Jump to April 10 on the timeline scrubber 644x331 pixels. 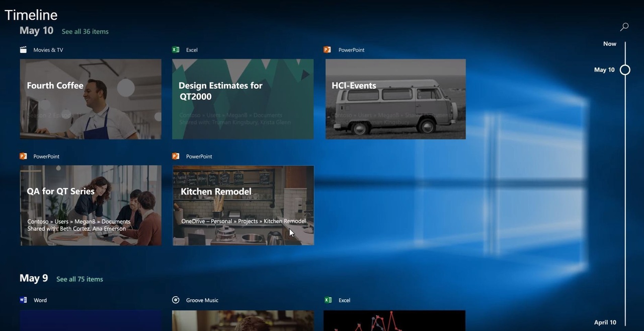[605, 322]
